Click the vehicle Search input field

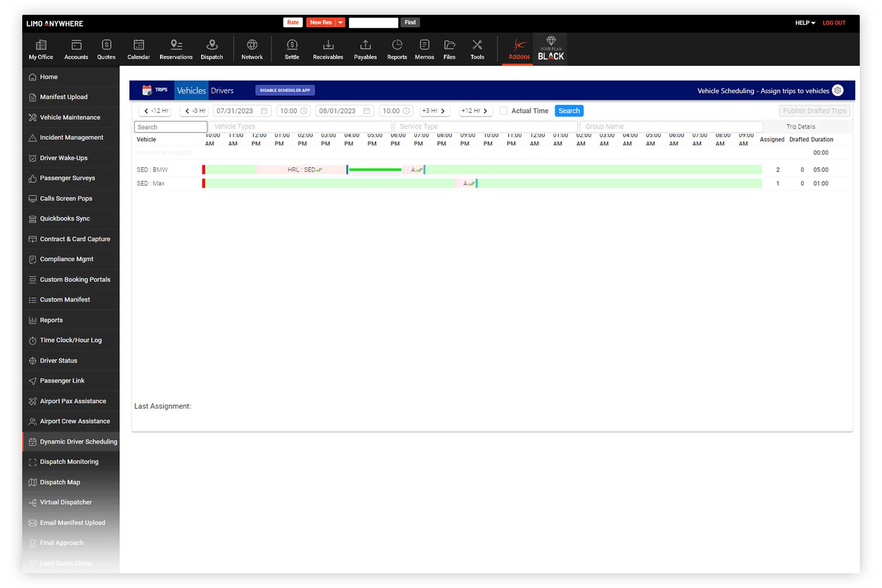(170, 127)
